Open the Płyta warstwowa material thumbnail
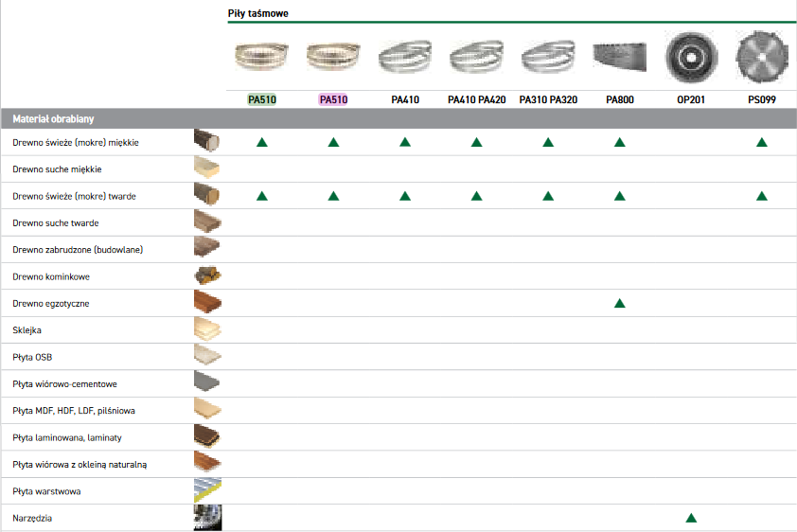 coord(207,491)
